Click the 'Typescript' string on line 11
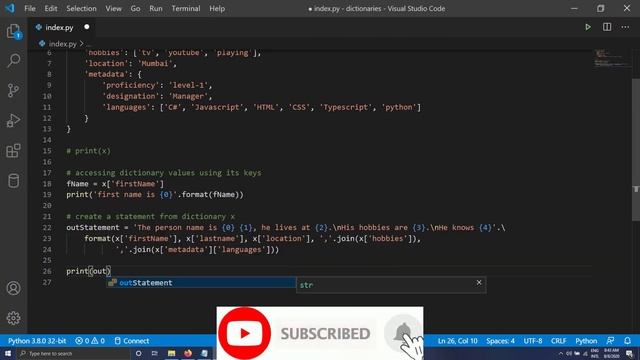This screenshot has height=360, width=640. click(x=346, y=107)
